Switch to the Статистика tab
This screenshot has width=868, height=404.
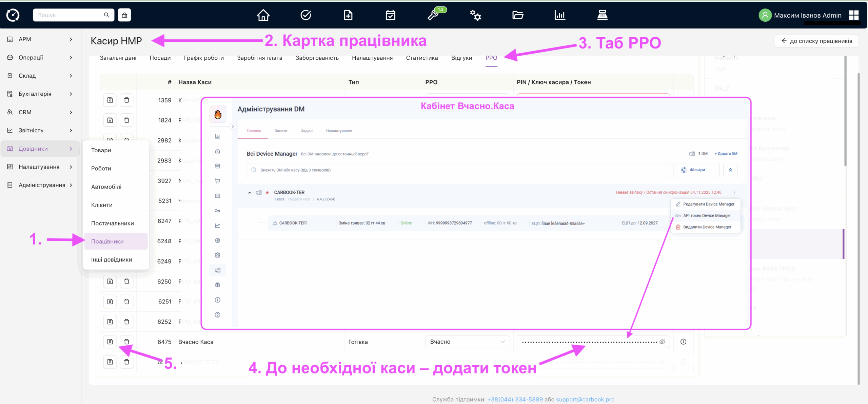[x=422, y=58]
